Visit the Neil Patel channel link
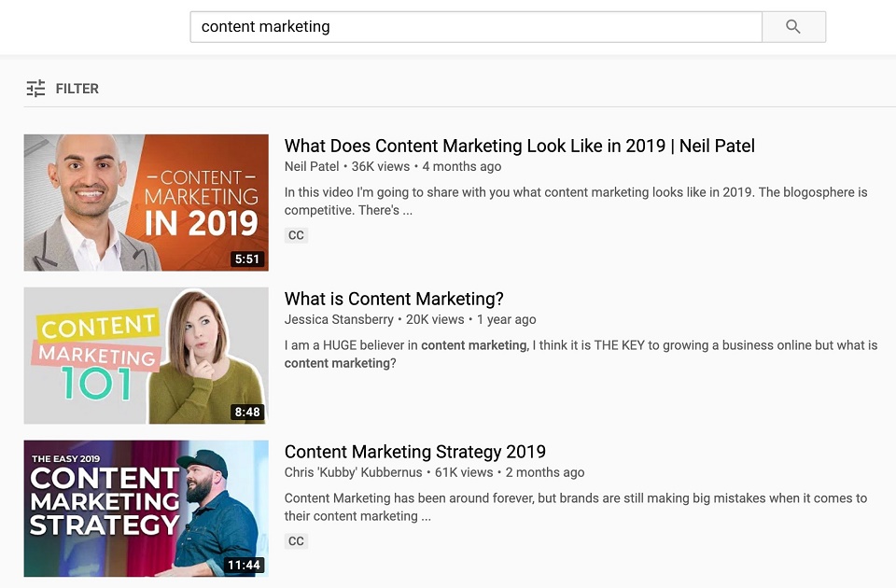Viewport: 896px width, 588px height. point(312,166)
